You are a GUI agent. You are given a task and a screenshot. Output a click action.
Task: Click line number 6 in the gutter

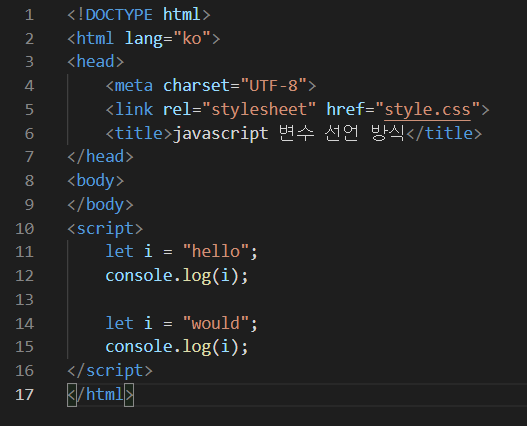(29, 134)
